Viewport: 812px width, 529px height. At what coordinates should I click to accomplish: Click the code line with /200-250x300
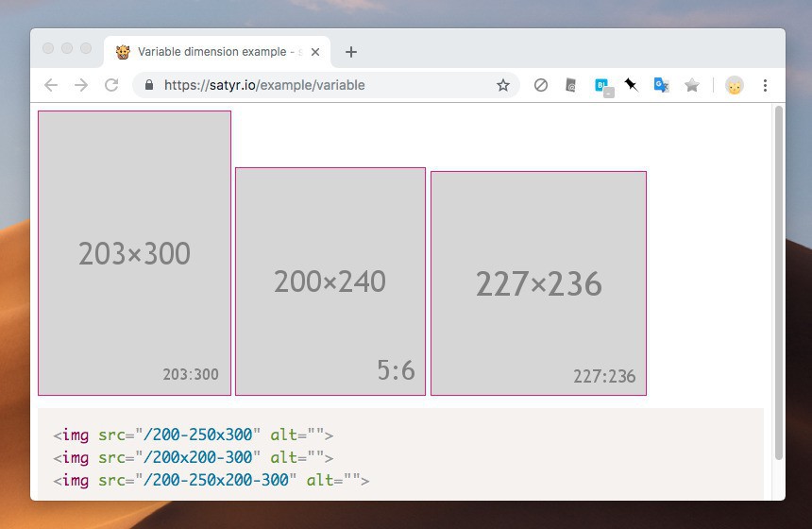pos(194,435)
